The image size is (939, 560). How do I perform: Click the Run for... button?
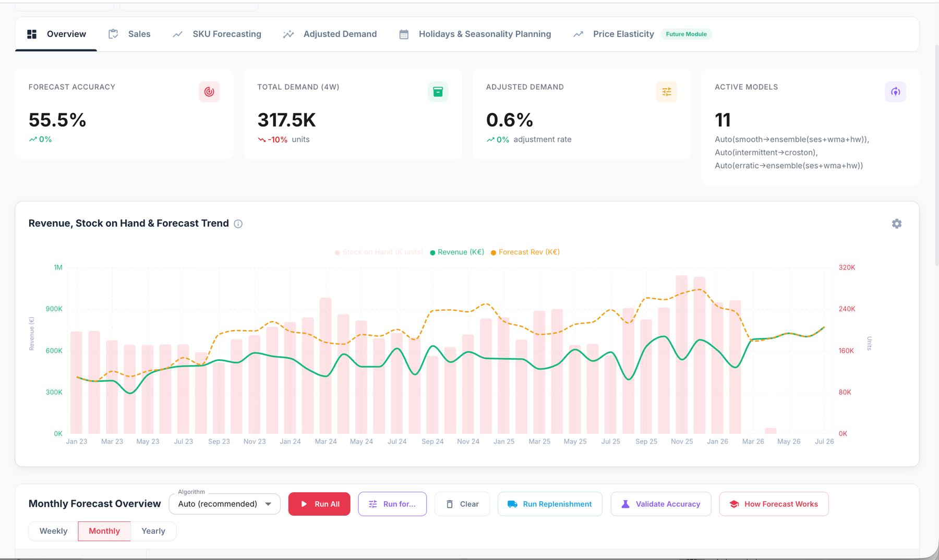tap(392, 504)
